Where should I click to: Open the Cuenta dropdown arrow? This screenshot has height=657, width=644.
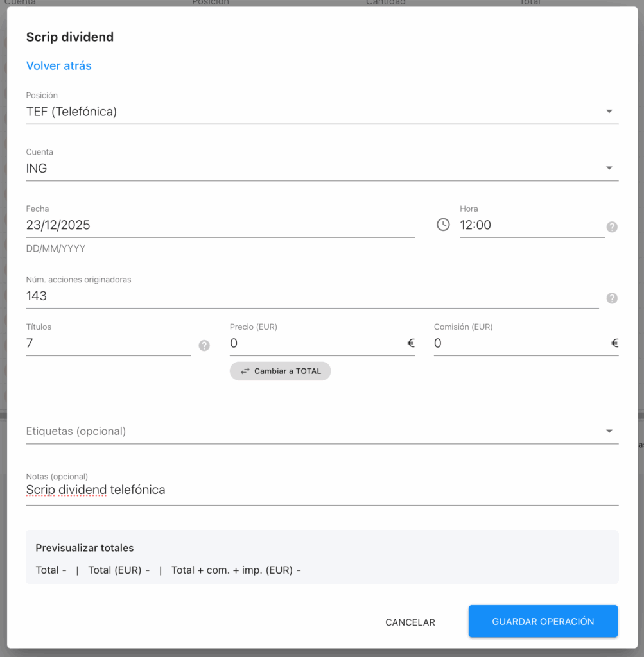click(x=609, y=168)
